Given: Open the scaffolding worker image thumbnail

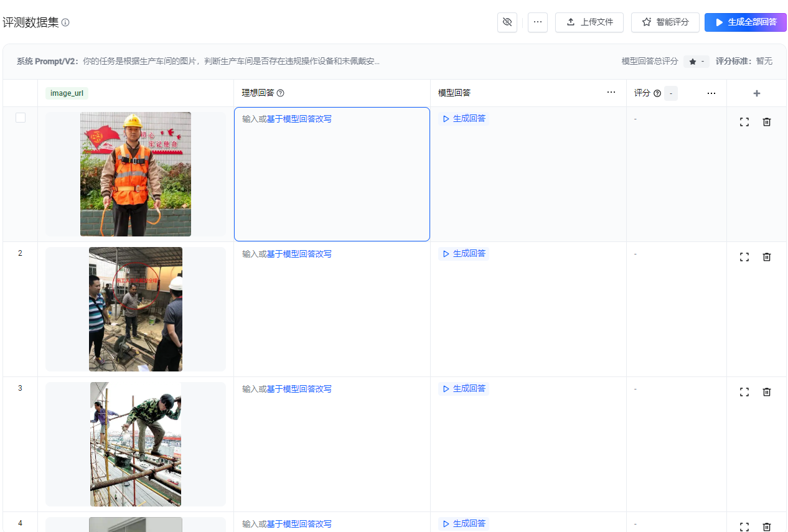Looking at the screenshot, I should 136,444.
